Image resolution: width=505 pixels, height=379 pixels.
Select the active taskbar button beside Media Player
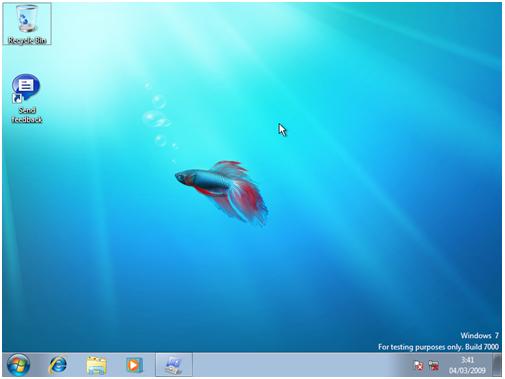click(x=174, y=365)
